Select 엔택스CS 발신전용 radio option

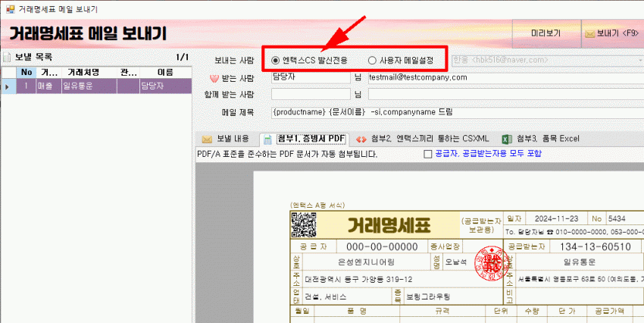tap(275, 60)
